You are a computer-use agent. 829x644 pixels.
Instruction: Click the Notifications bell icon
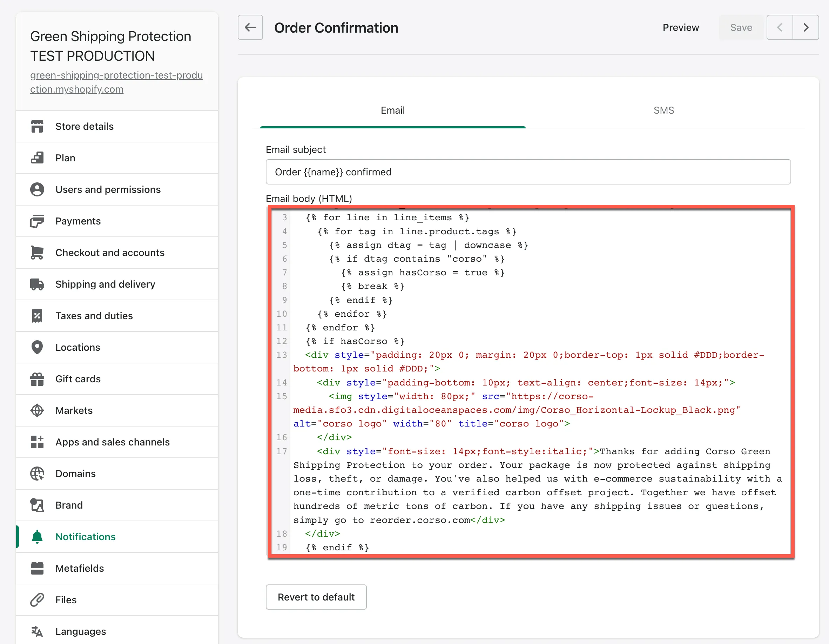pos(37,537)
